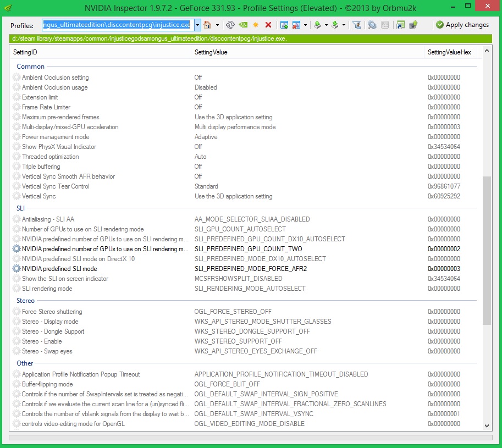Click the vertical scrollbar thumb
This screenshot has width=502, height=448.
[x=487, y=251]
